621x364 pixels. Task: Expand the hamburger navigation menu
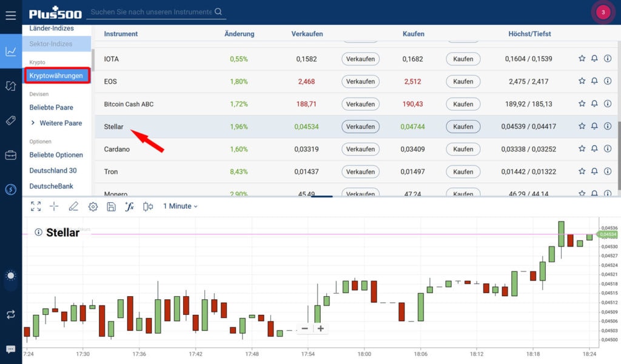point(10,15)
